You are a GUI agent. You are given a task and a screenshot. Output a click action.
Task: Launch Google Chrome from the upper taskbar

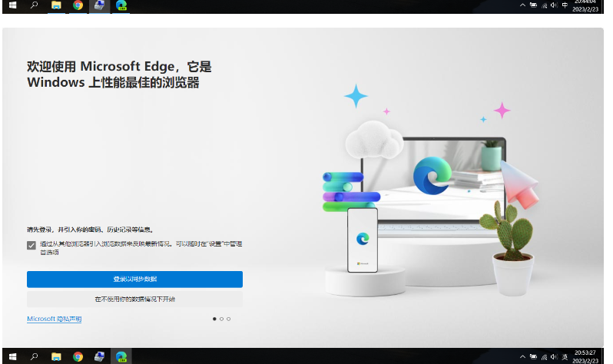tap(78, 5)
